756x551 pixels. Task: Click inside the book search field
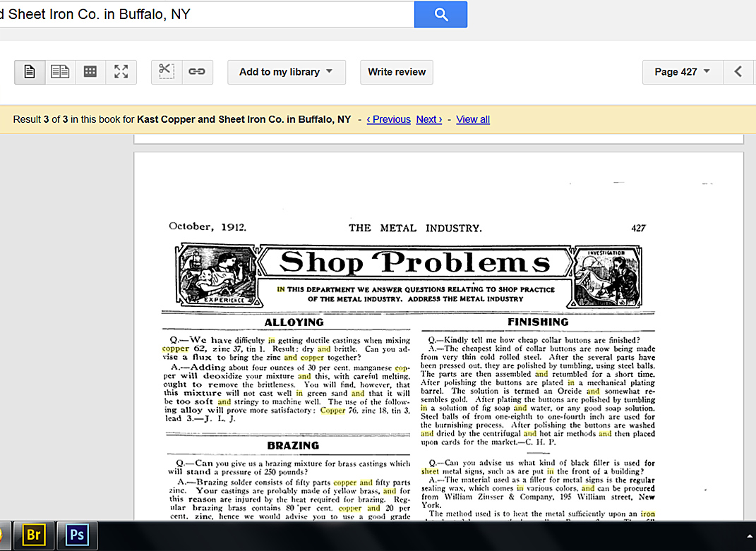pos(205,14)
